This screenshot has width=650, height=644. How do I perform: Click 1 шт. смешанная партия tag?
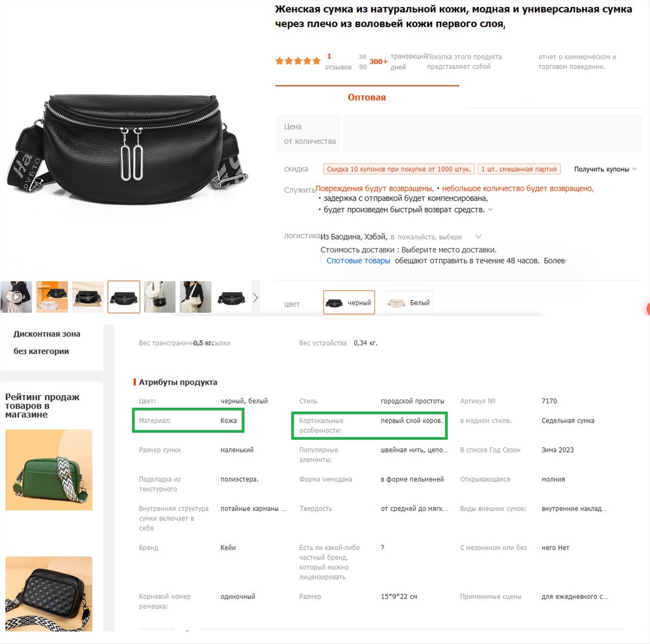519,169
